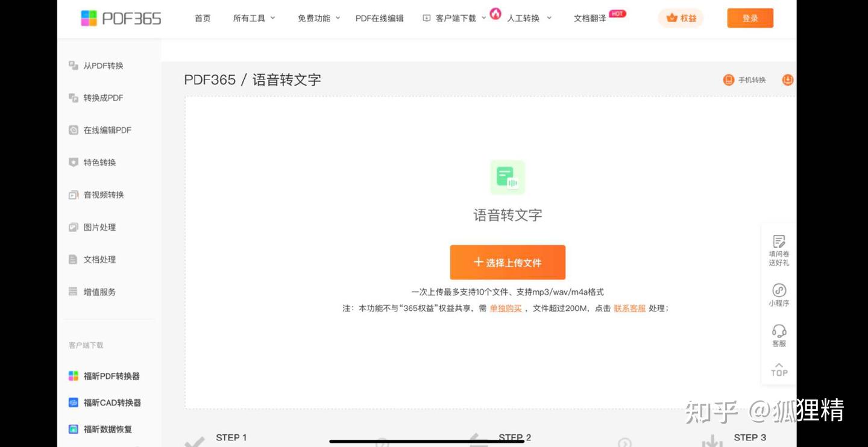This screenshot has width=868, height=447.
Task: Go to 首页 menu item
Action: pyautogui.click(x=203, y=18)
